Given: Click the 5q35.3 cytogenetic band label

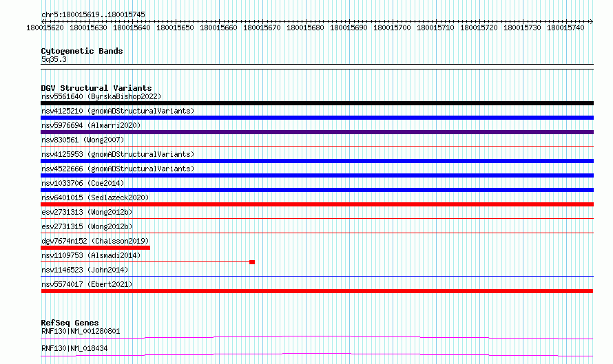Looking at the screenshot, I should coord(54,59).
